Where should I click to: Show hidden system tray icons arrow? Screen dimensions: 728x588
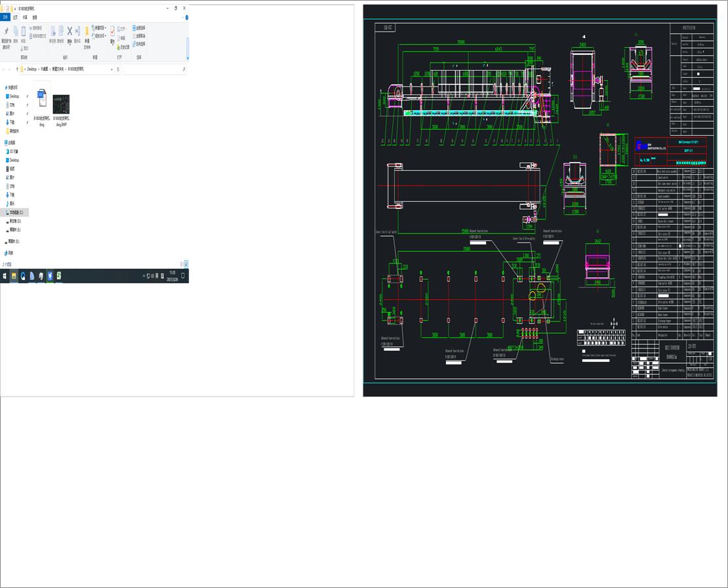144,276
